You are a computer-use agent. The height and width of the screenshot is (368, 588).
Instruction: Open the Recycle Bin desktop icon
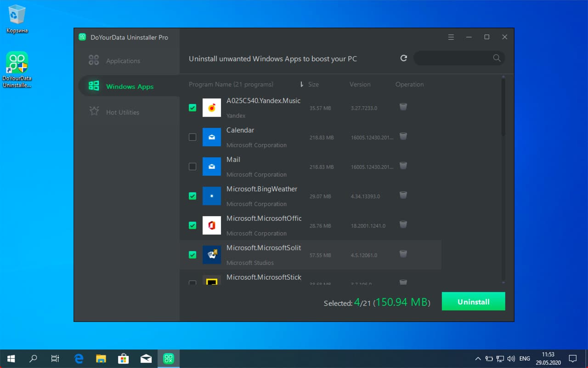point(17,19)
